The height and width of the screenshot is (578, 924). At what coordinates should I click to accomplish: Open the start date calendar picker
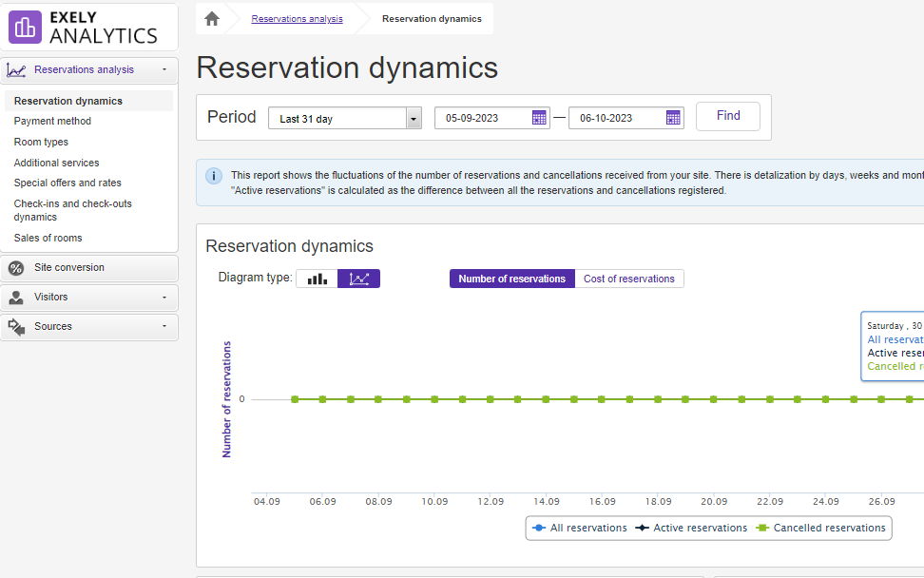point(539,118)
